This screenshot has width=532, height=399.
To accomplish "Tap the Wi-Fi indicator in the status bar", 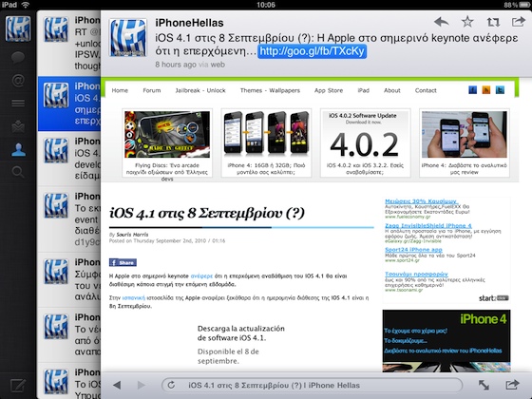I will coord(25,5).
